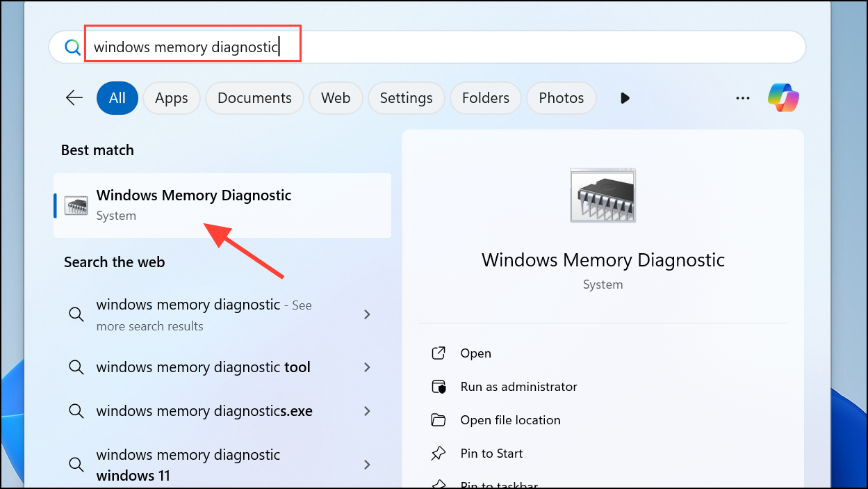Click search icon beside 'See more search results'

(76, 315)
